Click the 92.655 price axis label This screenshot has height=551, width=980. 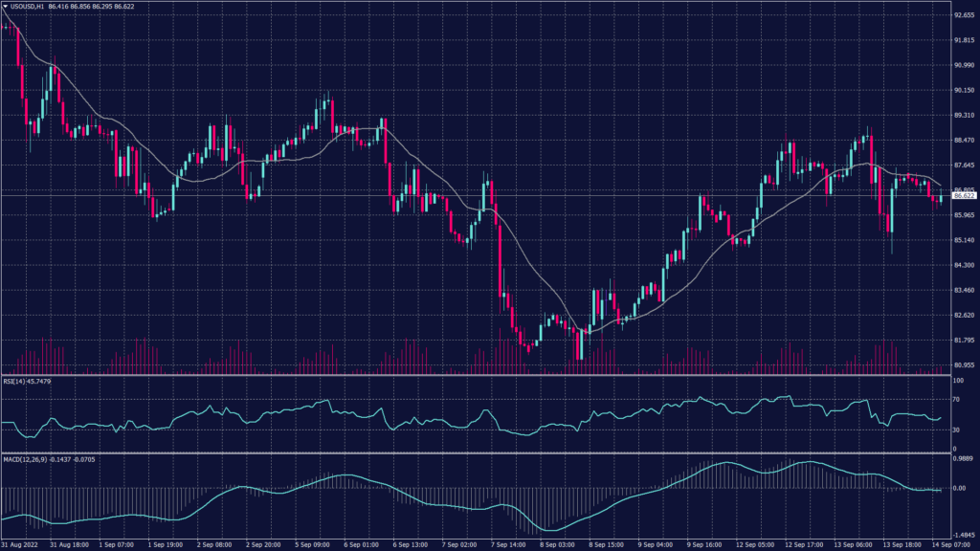(964, 15)
